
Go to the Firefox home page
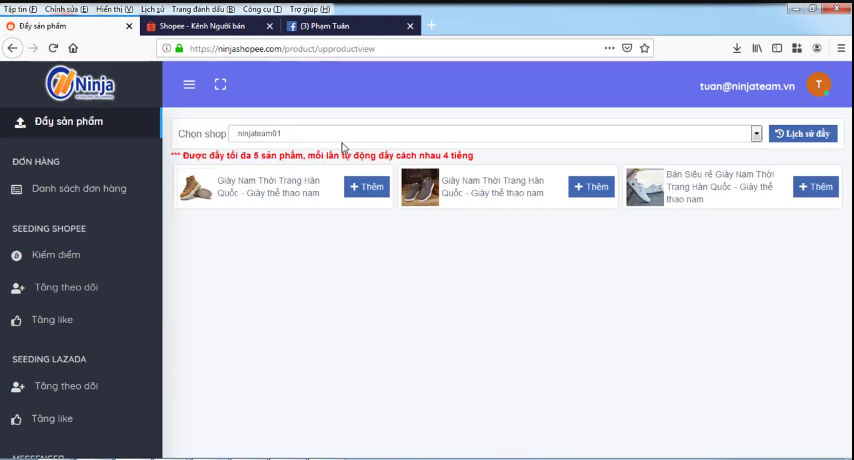73,48
